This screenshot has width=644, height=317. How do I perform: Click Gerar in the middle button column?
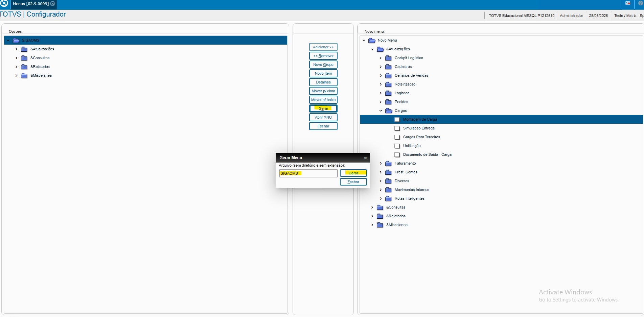click(x=323, y=108)
